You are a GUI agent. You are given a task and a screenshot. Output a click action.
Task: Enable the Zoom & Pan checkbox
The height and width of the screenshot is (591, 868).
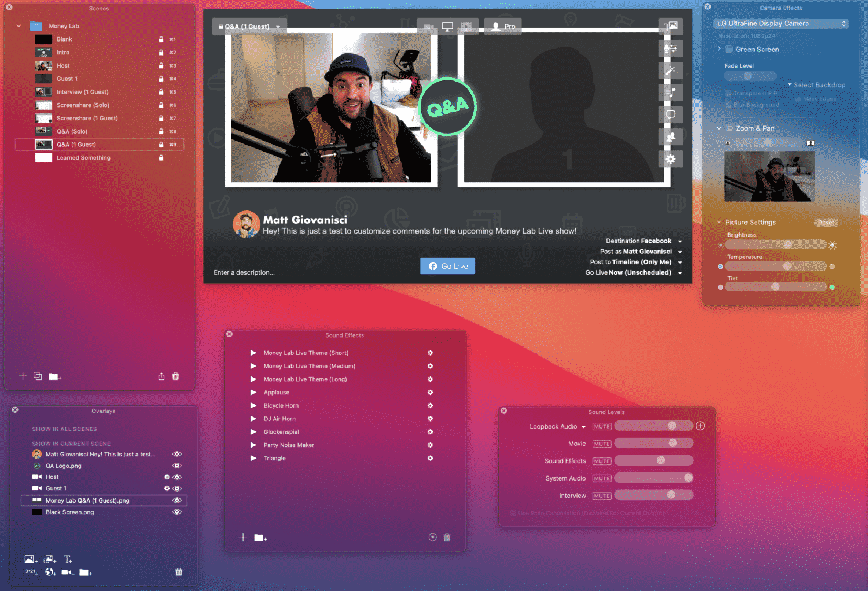click(x=729, y=128)
